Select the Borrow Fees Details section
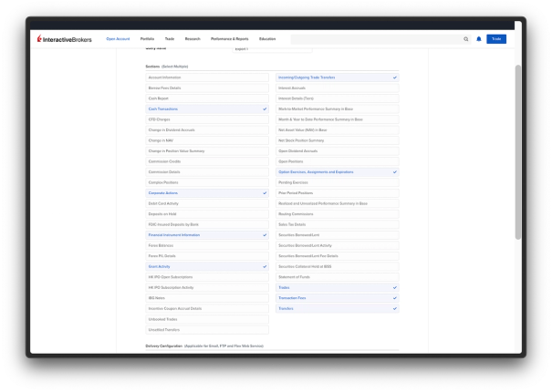 [x=207, y=88]
